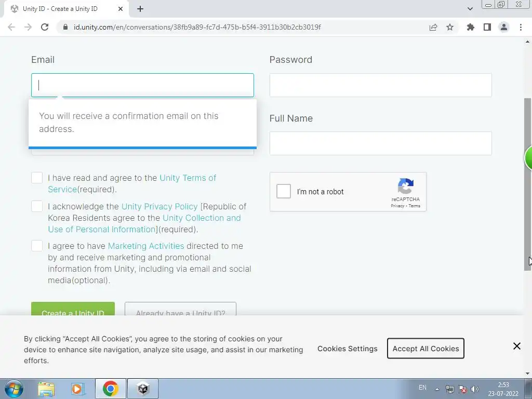Image resolution: width=532 pixels, height=399 pixels.
Task: Click the Create a Unity ID button
Action: pyautogui.click(x=73, y=309)
